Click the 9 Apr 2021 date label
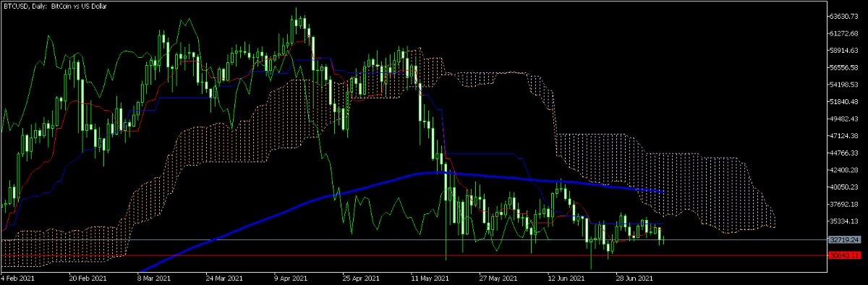Image resolution: width=868 pixels, height=285 pixels. click(290, 278)
